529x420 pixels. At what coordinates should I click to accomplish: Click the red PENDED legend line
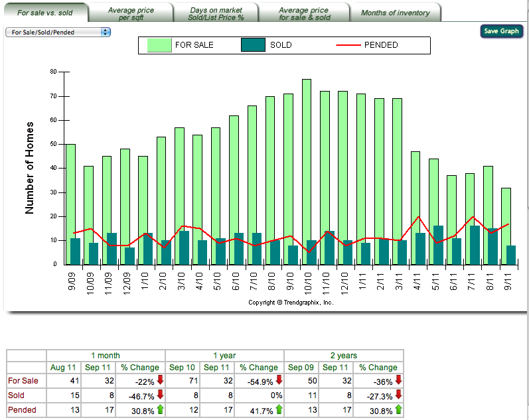348,45
